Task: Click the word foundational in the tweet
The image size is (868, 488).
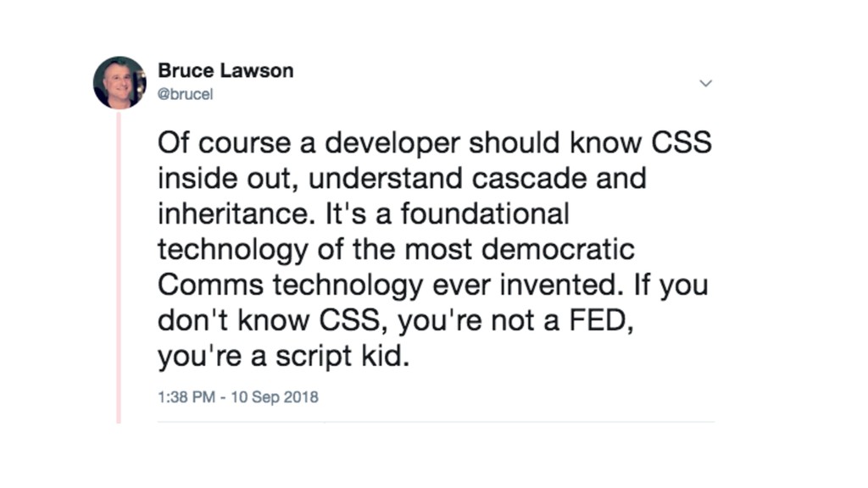Action: point(485,214)
